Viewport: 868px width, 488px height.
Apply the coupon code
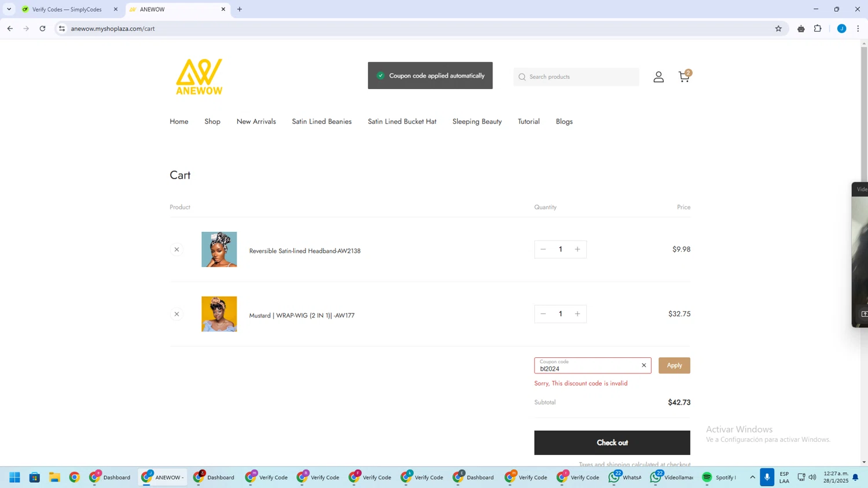pyautogui.click(x=674, y=365)
